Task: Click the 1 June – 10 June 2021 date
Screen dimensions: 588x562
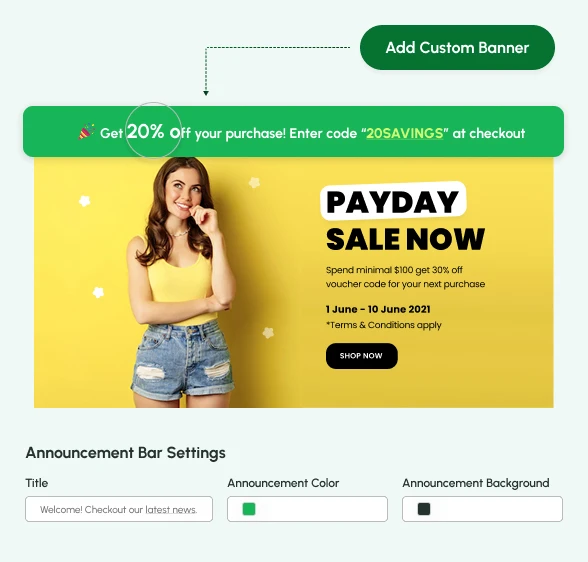Action: tap(378, 309)
